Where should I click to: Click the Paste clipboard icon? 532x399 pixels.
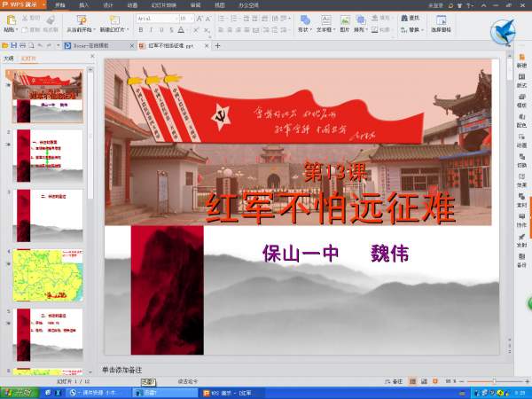(12, 20)
